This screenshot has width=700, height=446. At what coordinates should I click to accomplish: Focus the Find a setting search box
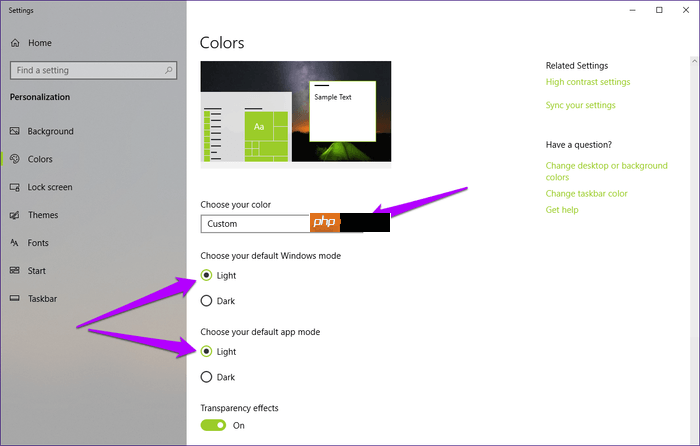85,71
